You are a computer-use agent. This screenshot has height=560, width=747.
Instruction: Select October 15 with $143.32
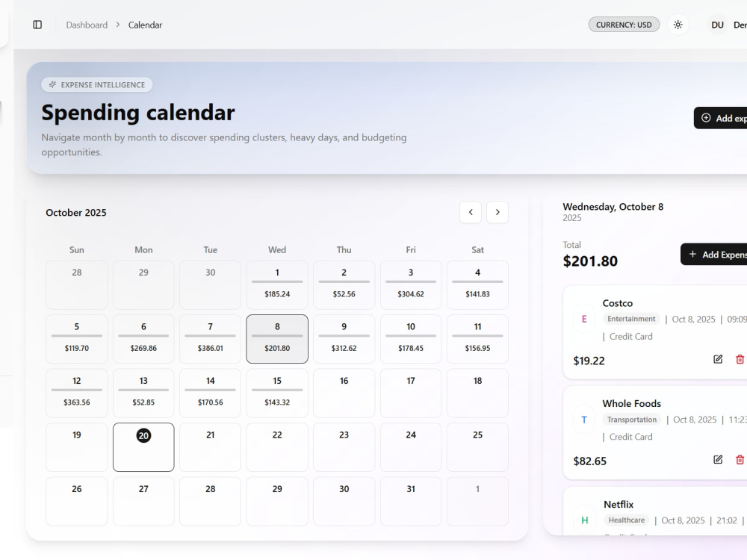pos(277,393)
